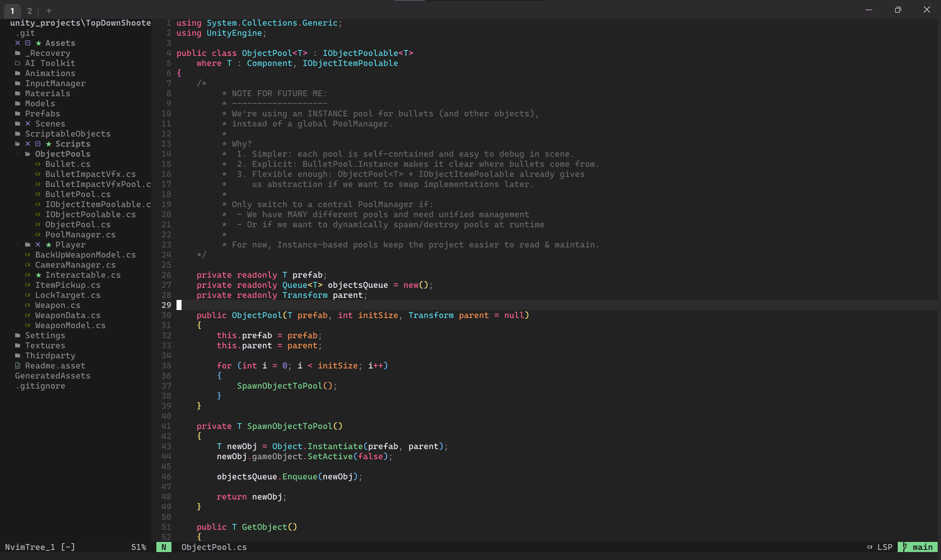This screenshot has width=941, height=560.
Task: Click the C# icon beside PoolManager.cs
Action: coord(38,235)
